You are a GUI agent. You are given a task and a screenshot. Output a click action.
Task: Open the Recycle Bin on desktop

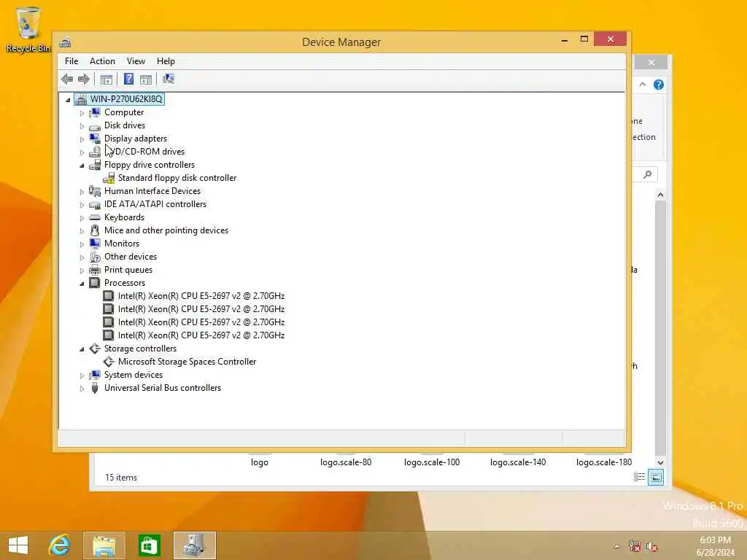point(28,29)
